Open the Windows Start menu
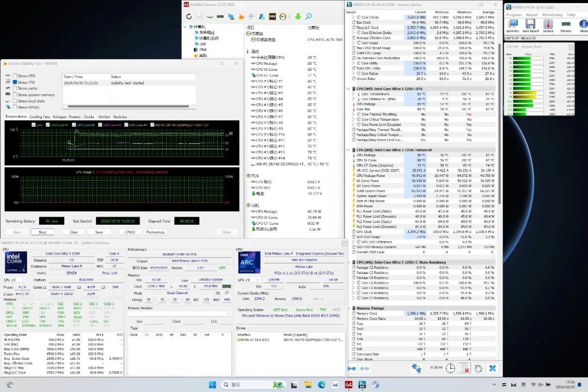 pyautogui.click(x=212, y=384)
